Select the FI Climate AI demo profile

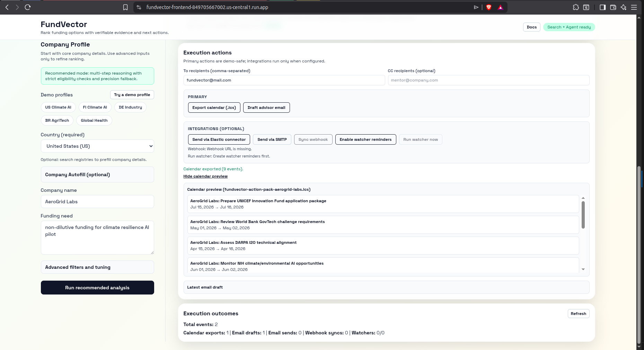coord(95,107)
